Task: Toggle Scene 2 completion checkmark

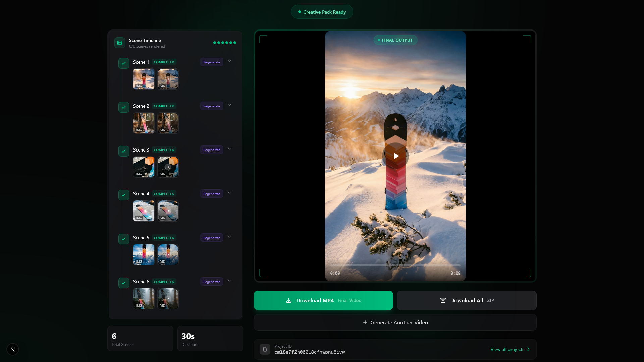Action: pos(123,107)
